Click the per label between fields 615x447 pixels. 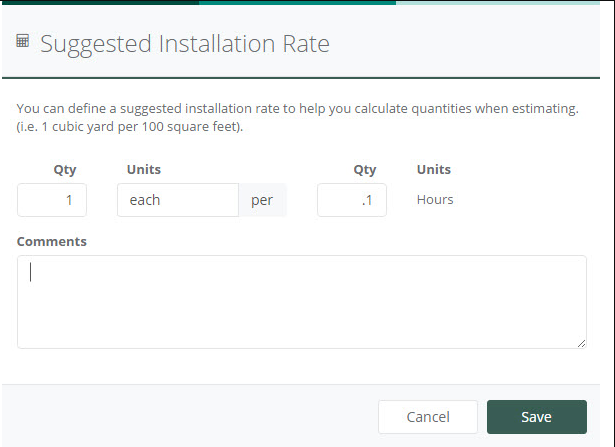pyautogui.click(x=262, y=200)
